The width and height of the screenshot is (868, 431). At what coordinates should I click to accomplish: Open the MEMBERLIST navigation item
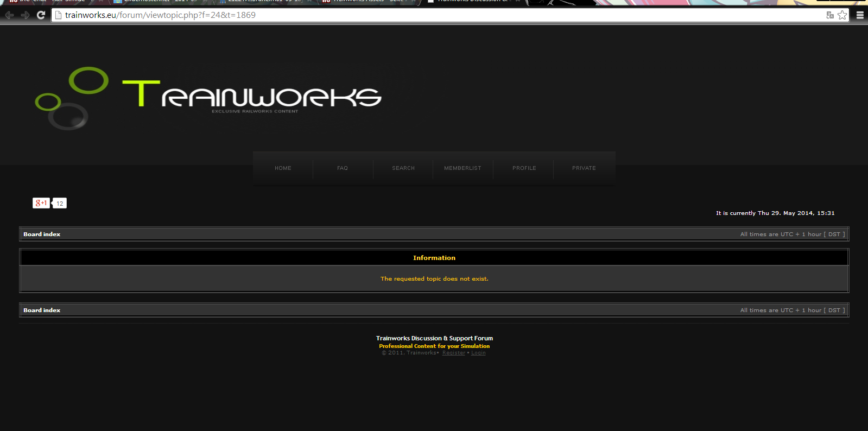462,168
